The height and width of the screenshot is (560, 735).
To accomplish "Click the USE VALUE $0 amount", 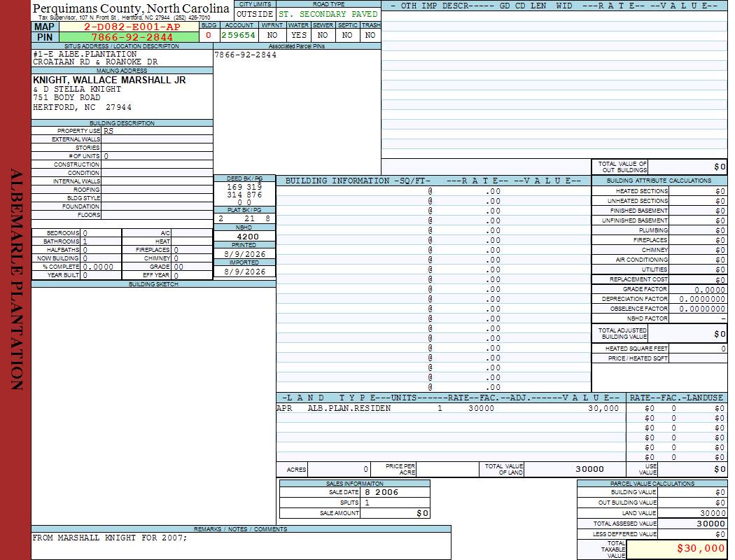I will click(x=720, y=469).
